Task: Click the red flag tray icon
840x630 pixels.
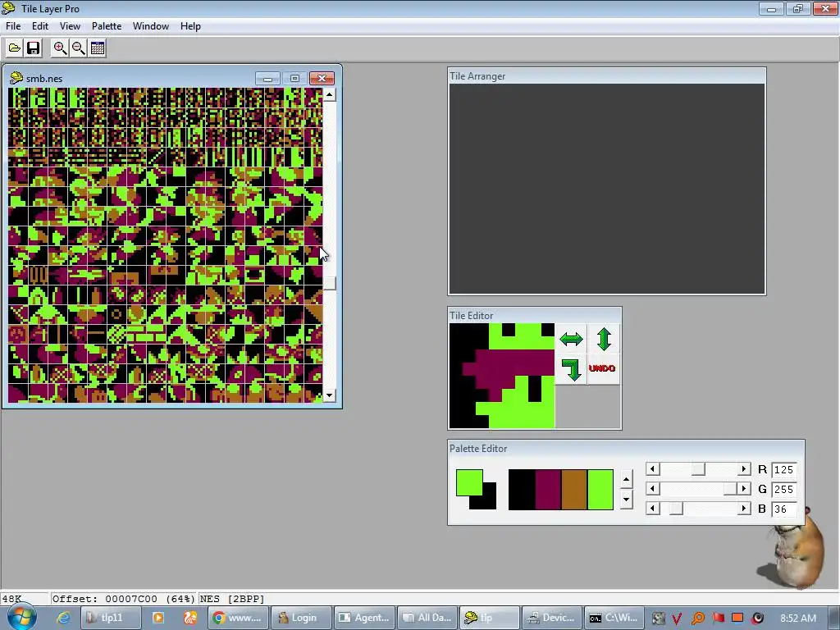Action: tap(718, 619)
